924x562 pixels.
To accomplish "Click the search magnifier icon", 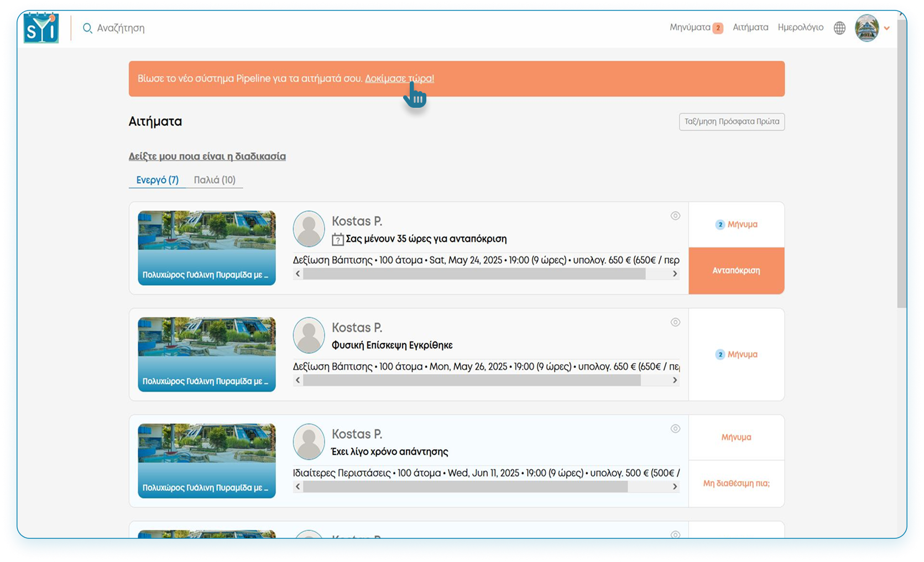I will [x=87, y=28].
